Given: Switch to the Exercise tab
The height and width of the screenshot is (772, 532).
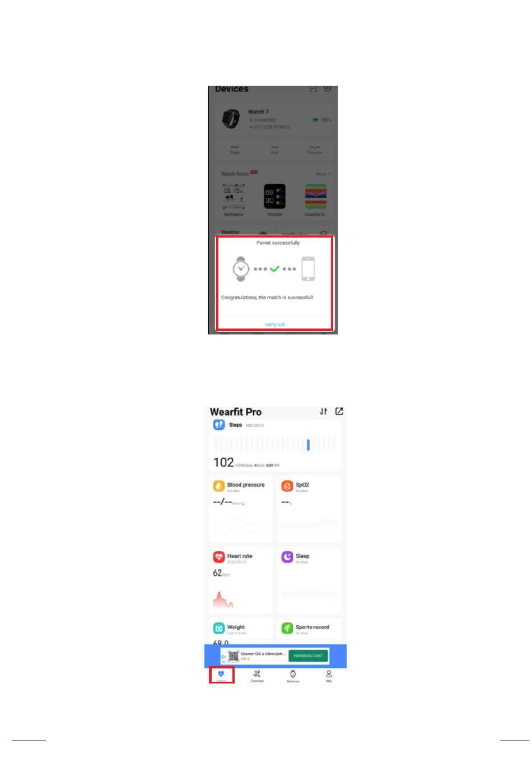Looking at the screenshot, I should [257, 676].
